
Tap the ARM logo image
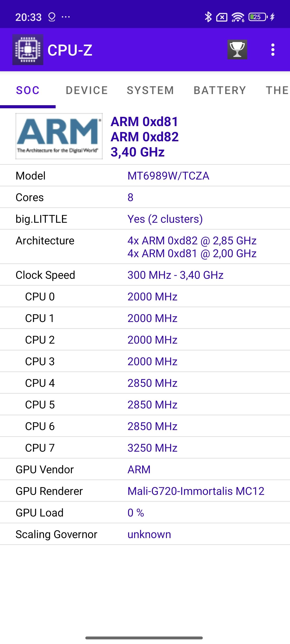click(x=59, y=136)
